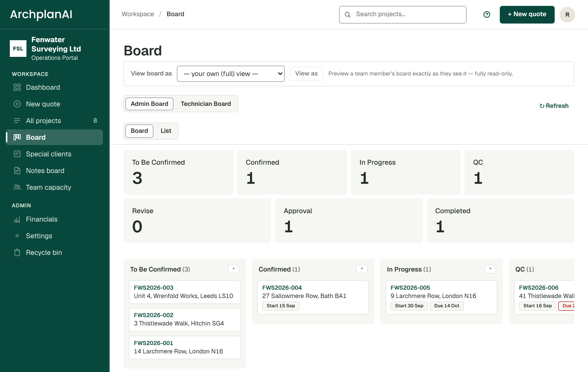The image size is (588, 372).
Task: Click the Team capacity people icon
Action: (x=17, y=187)
